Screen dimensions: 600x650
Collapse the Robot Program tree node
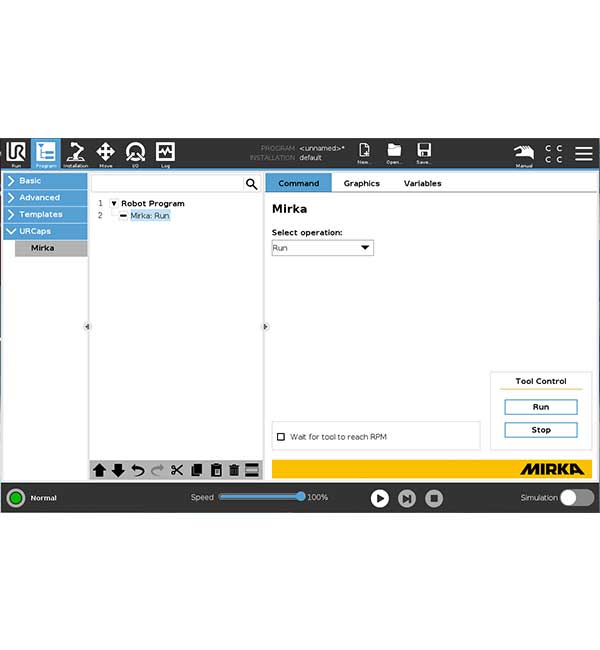114,204
